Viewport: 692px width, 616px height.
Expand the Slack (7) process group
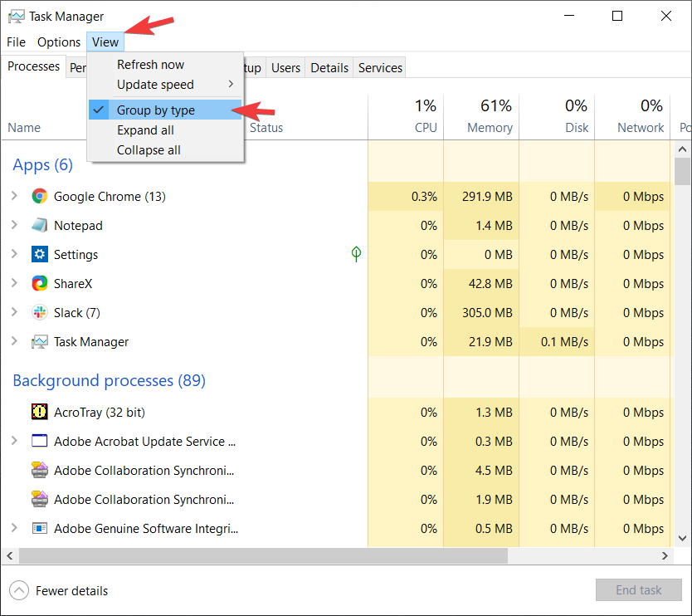(14, 312)
